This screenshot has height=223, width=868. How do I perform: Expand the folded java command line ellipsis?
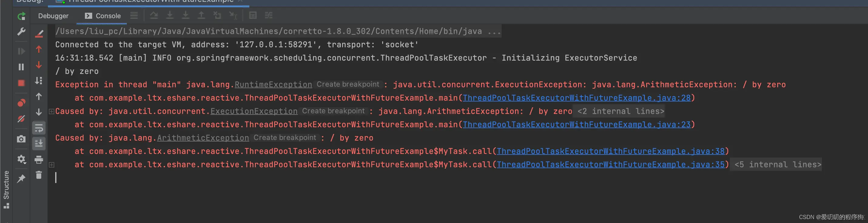point(494,31)
